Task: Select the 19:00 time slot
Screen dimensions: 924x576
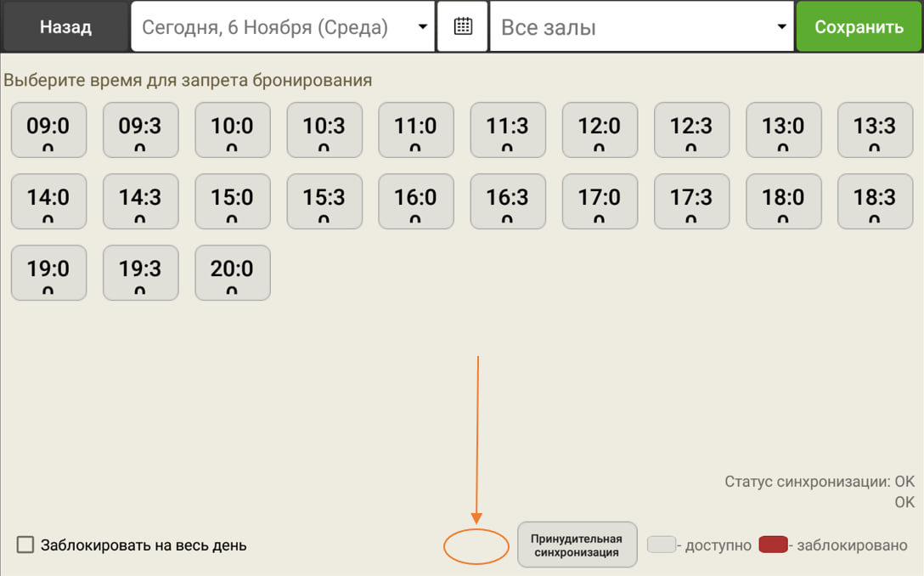Action: coord(48,273)
